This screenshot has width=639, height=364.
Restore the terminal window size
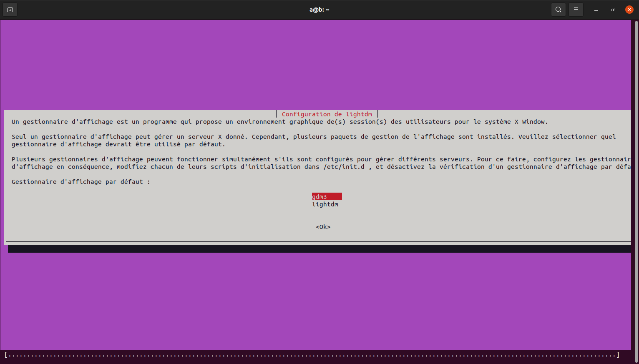[612, 10]
